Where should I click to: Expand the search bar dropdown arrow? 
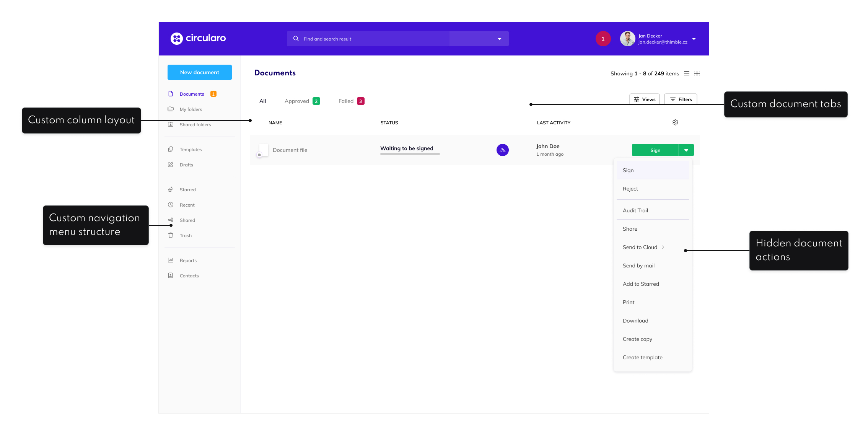(499, 39)
